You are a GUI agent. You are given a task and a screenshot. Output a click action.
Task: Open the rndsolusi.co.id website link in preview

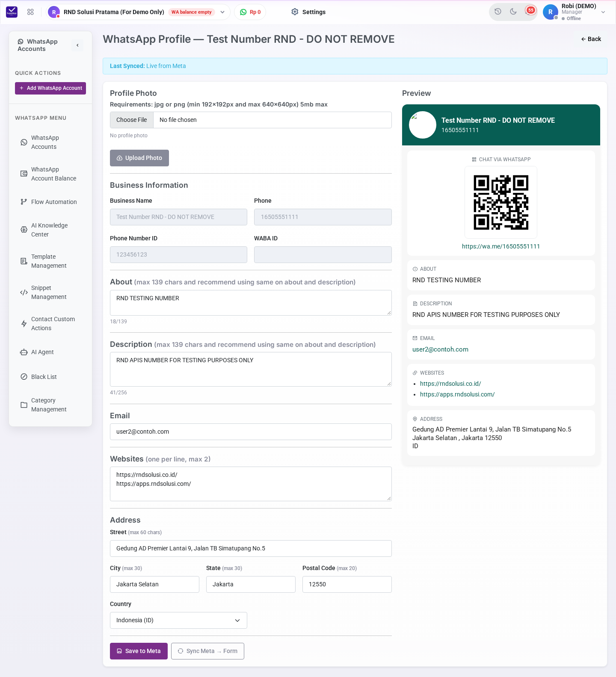pos(450,384)
